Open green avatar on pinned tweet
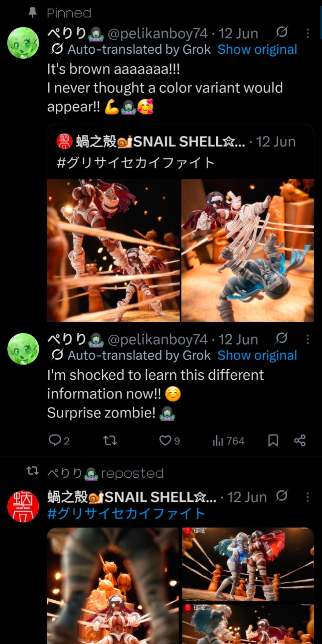 (x=23, y=43)
